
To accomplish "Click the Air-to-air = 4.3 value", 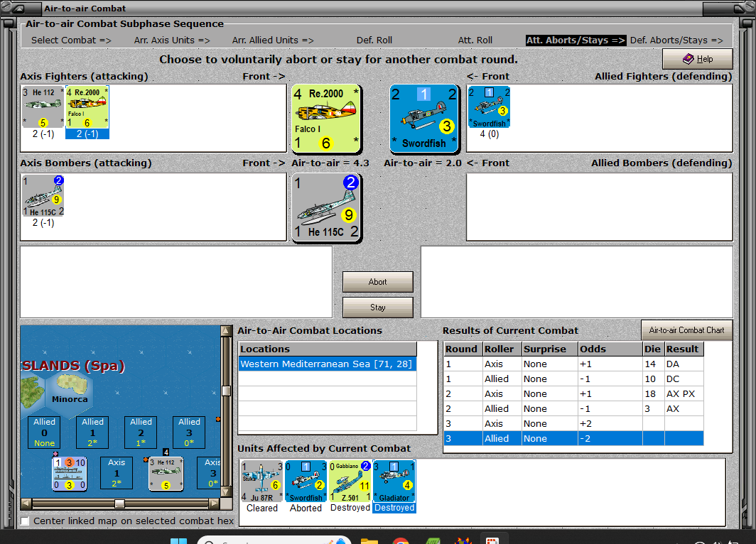I will 330,163.
